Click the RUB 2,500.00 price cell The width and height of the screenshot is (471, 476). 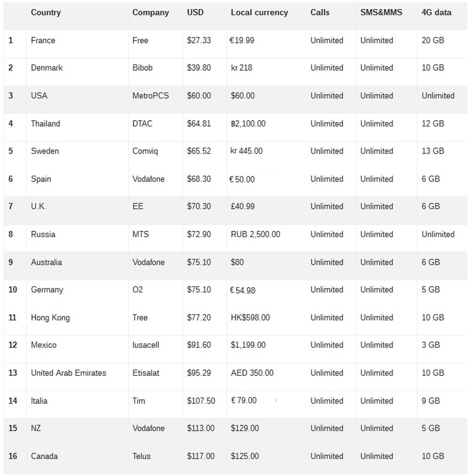(255, 234)
